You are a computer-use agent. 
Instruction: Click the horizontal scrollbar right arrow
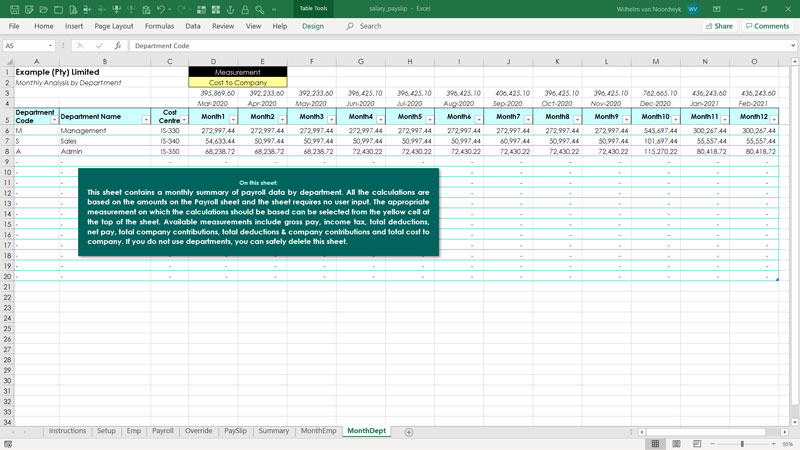point(784,432)
